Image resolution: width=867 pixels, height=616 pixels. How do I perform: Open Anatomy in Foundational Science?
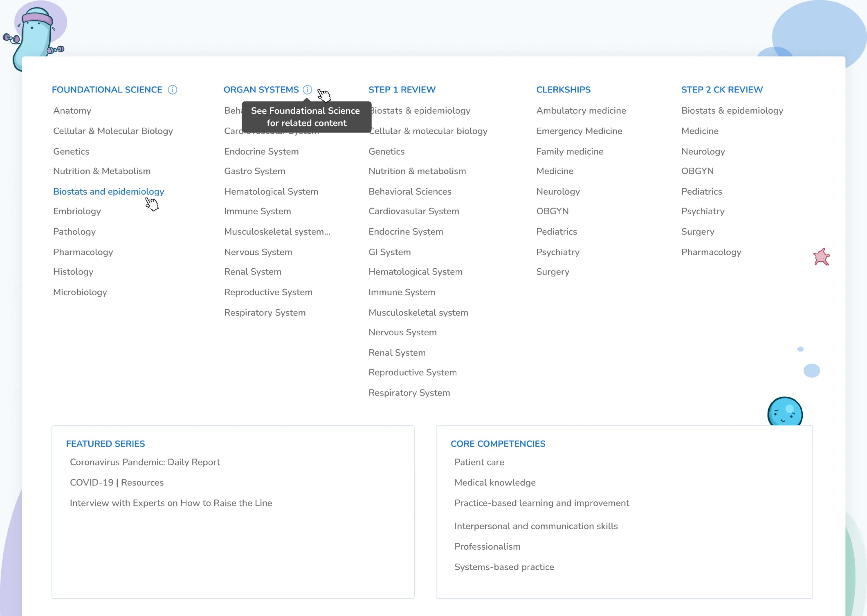72,111
